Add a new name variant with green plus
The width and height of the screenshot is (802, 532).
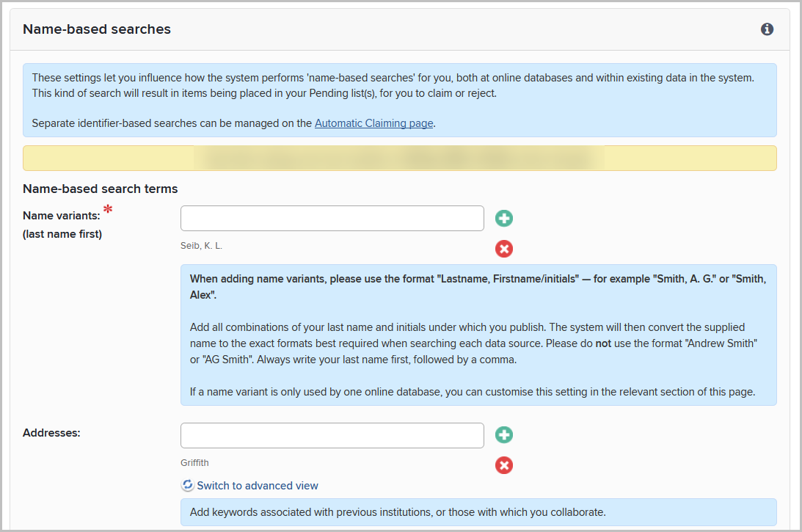click(503, 218)
